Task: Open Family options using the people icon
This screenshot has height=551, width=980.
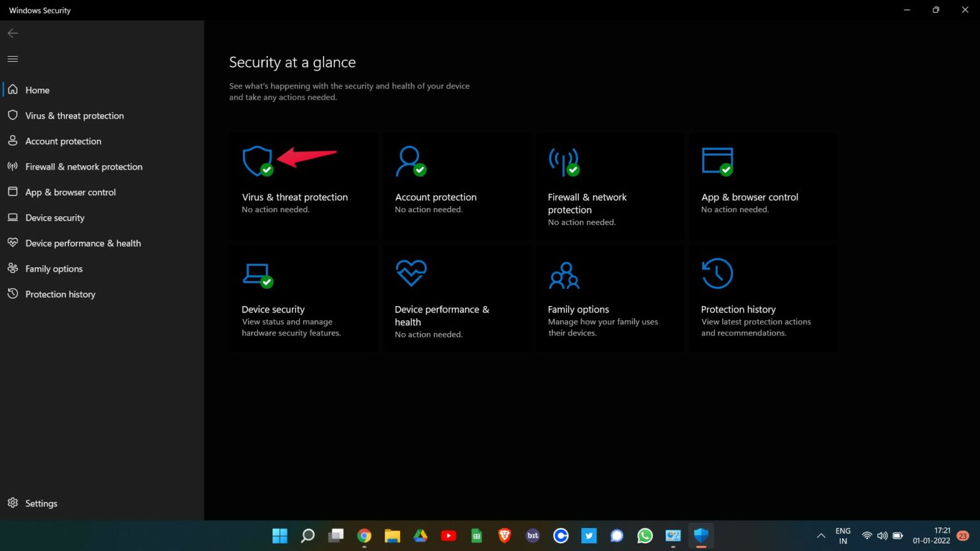Action: [x=563, y=274]
